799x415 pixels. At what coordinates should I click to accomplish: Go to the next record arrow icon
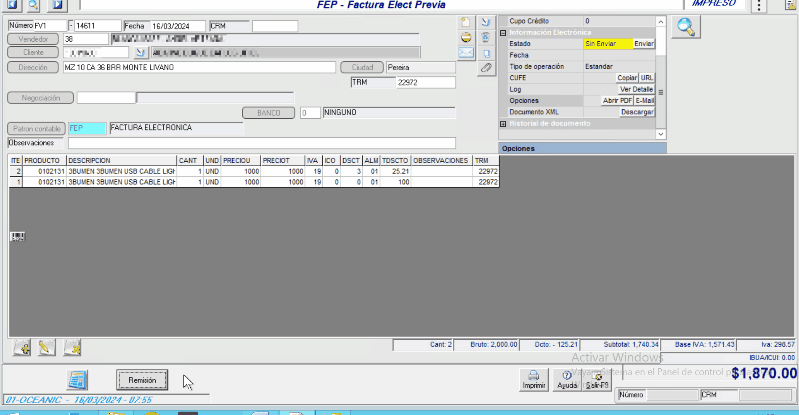(x=55, y=4)
